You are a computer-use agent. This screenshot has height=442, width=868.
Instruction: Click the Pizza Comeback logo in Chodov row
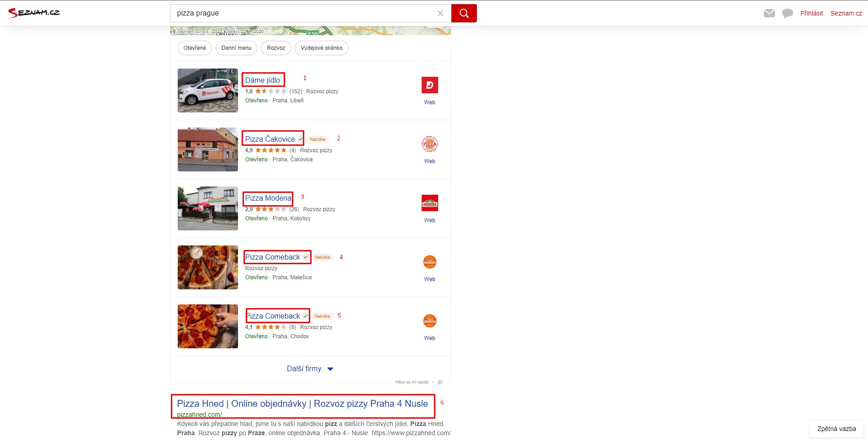(x=429, y=321)
